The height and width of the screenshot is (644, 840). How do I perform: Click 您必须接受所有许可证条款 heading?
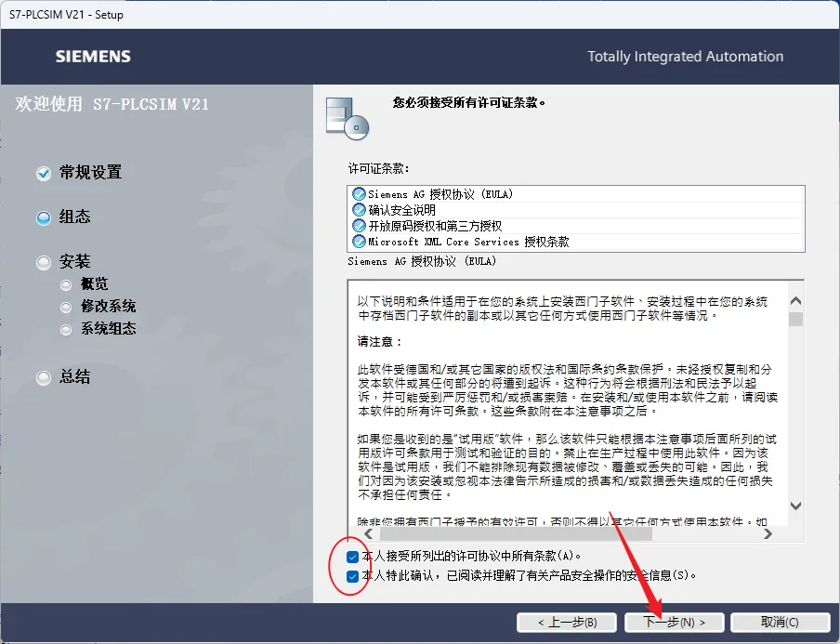(468, 103)
